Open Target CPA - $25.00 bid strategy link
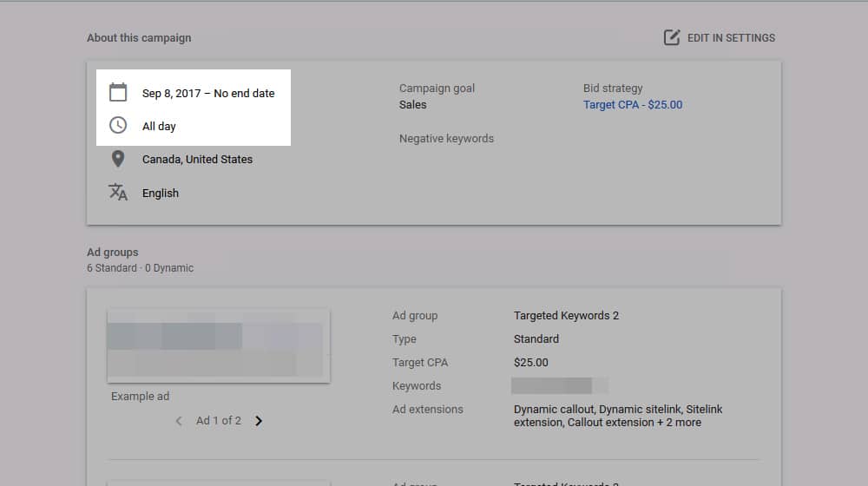This screenshot has height=486, width=868. click(633, 105)
